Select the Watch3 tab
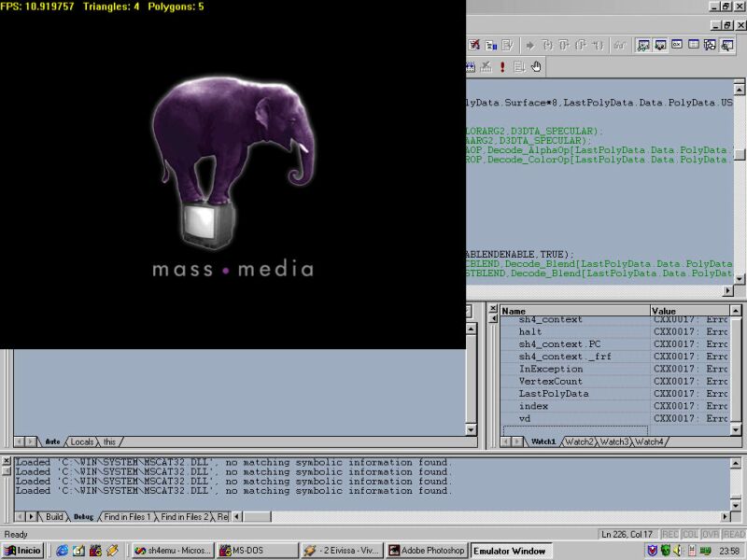 pos(614,441)
